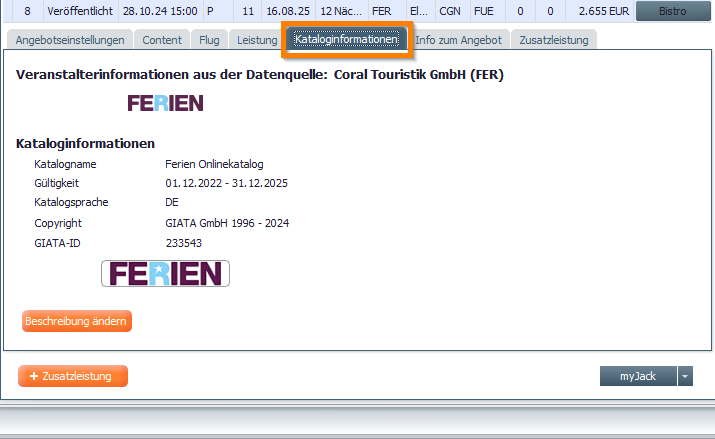
Task: Select the GIATA-ID value 233543
Action: [x=184, y=243]
